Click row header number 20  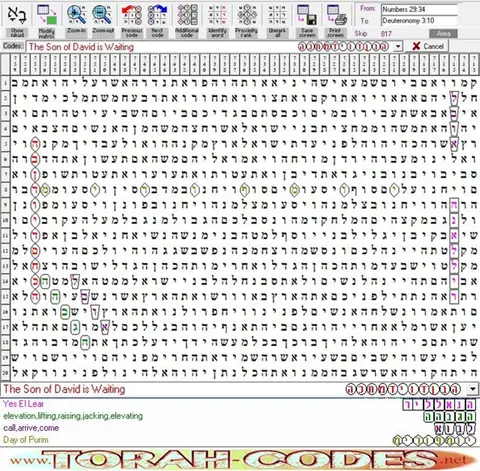tap(6, 372)
